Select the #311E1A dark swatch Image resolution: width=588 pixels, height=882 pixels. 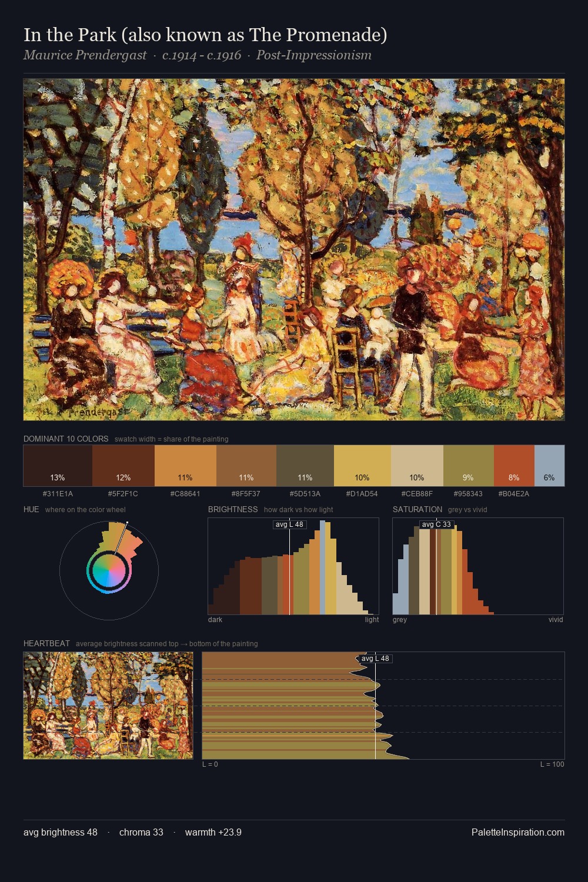click(58, 466)
